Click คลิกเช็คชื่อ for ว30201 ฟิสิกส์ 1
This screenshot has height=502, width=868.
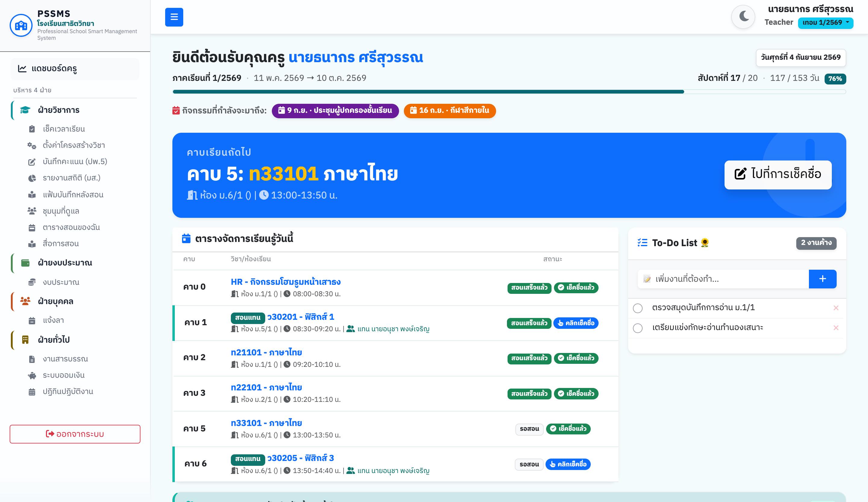click(x=576, y=323)
